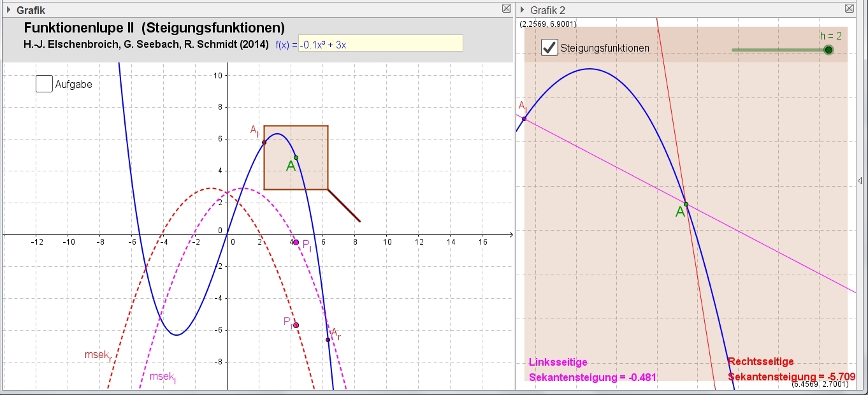868x395 pixels.
Task: Enable the Aufgabe checkbox
Action: 44,84
